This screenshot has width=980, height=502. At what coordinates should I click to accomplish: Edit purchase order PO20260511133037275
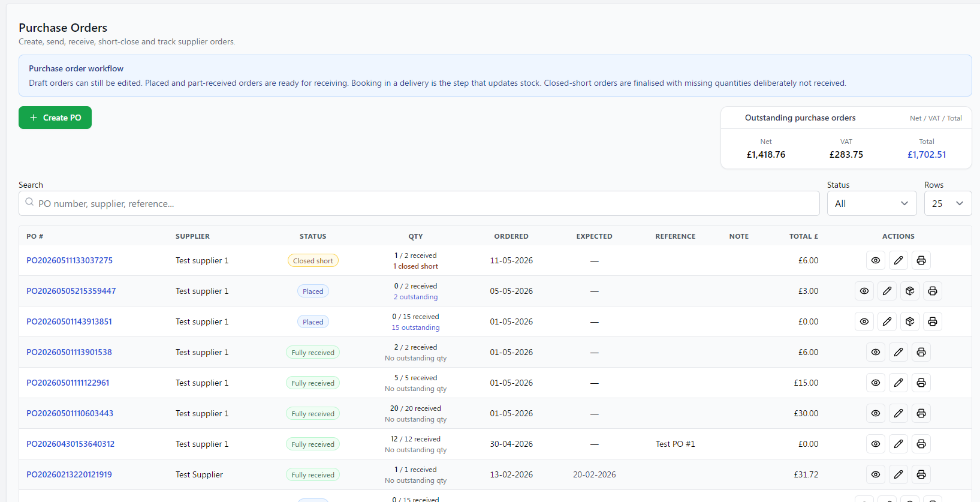point(898,260)
